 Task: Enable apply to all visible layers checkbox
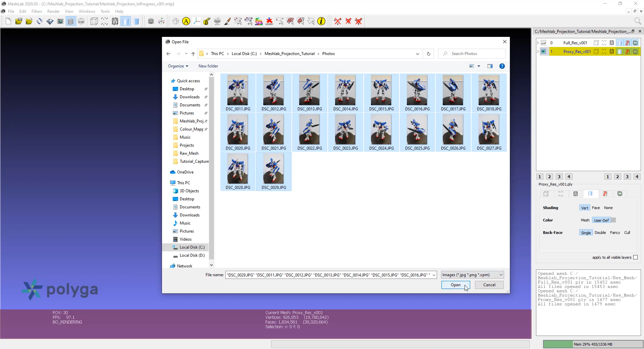(635, 257)
